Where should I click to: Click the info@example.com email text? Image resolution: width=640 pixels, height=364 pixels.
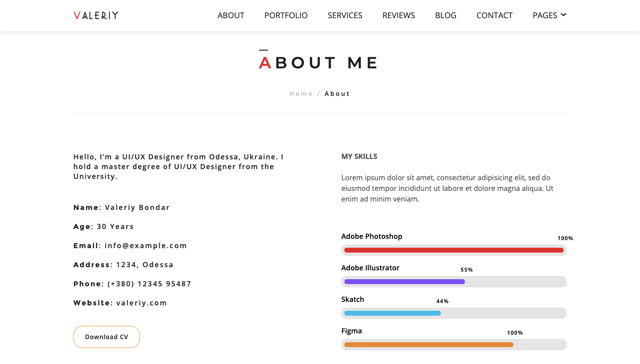click(x=146, y=245)
